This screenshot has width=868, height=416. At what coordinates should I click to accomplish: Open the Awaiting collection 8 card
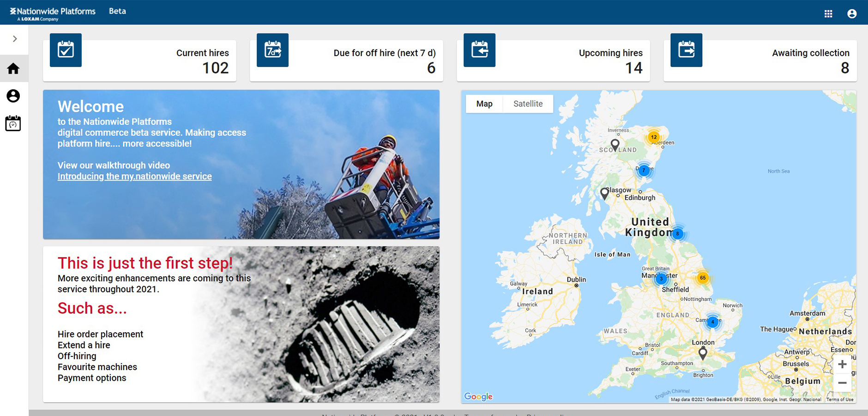click(x=760, y=61)
